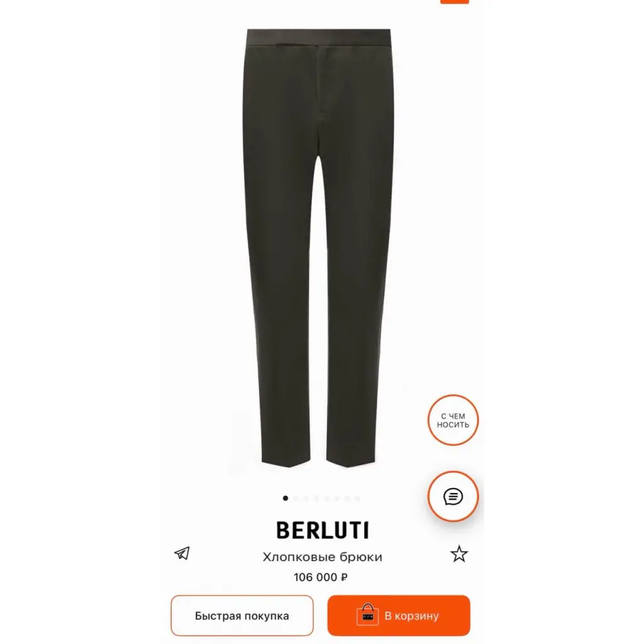
Task: Open the trousers product photo fullscreen
Action: [319, 248]
